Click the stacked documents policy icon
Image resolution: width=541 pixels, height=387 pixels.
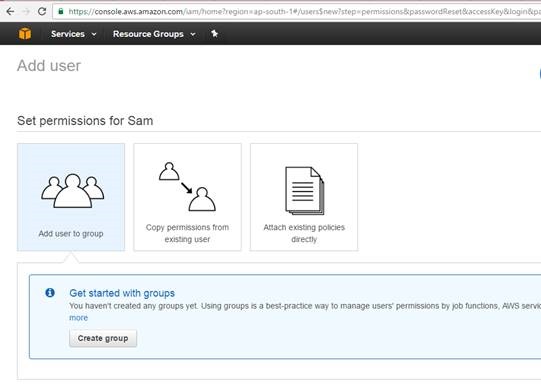(305, 190)
